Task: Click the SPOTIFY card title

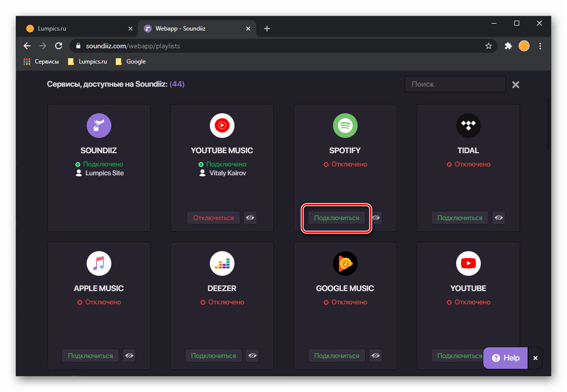Action: (345, 150)
